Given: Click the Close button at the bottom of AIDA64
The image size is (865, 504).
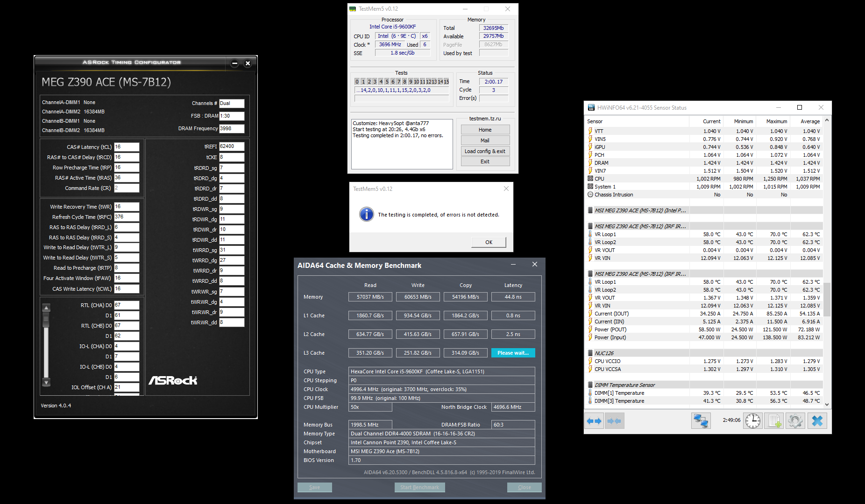Looking at the screenshot, I should click(x=525, y=487).
